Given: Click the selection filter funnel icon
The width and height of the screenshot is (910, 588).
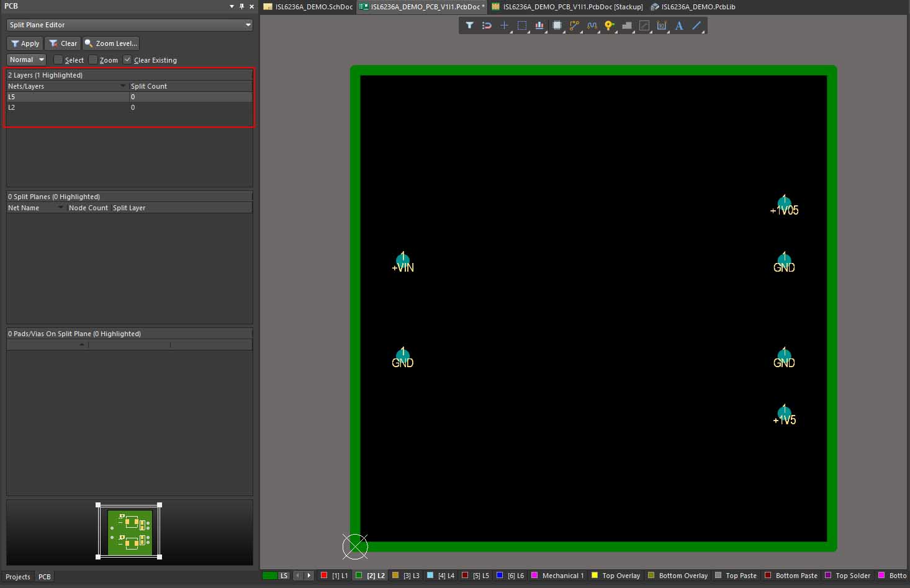Looking at the screenshot, I should point(469,25).
